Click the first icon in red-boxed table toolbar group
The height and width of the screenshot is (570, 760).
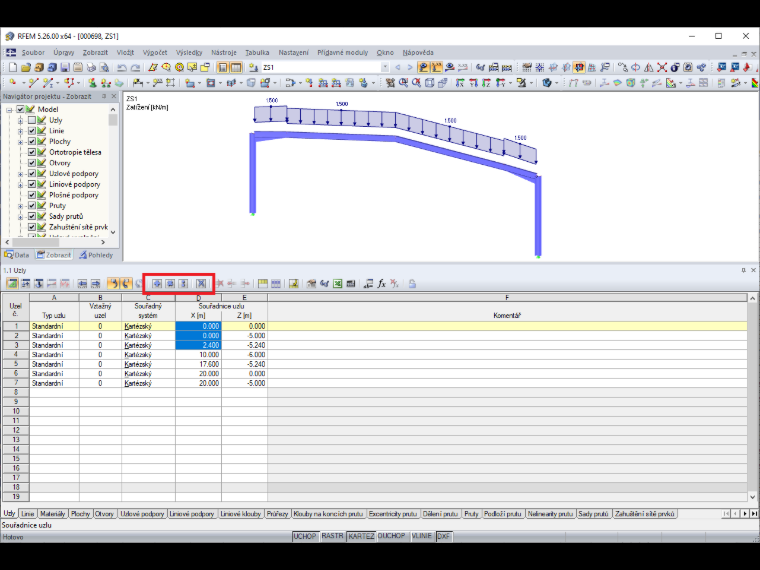157,284
